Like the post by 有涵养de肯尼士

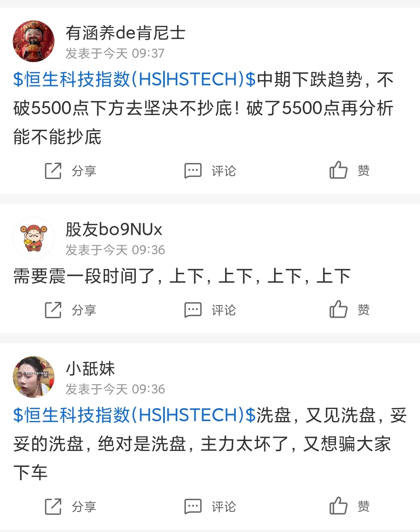point(338,170)
